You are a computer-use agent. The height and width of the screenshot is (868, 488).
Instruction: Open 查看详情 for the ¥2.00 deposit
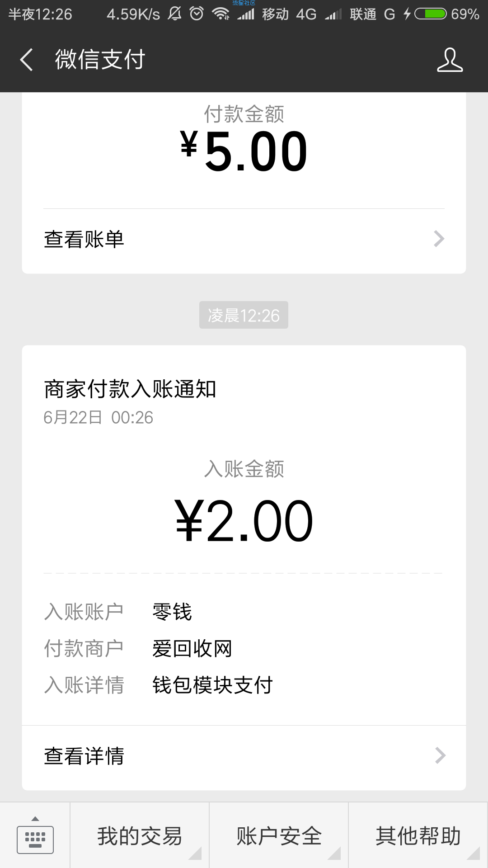[x=244, y=756]
